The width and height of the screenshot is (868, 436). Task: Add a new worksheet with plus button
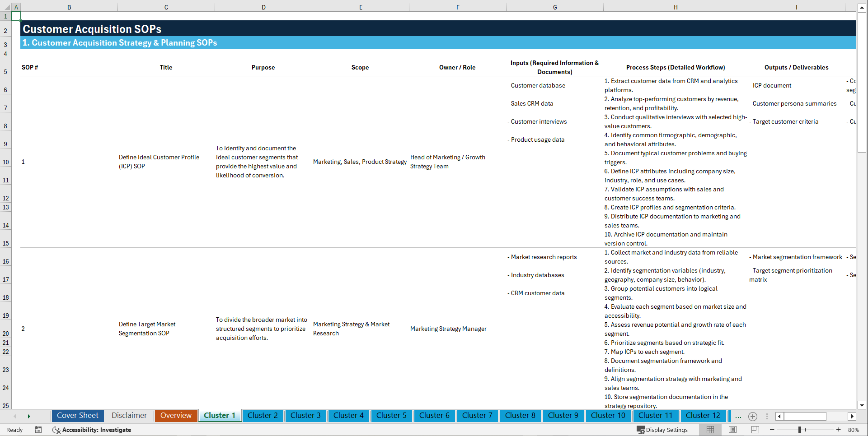point(752,416)
